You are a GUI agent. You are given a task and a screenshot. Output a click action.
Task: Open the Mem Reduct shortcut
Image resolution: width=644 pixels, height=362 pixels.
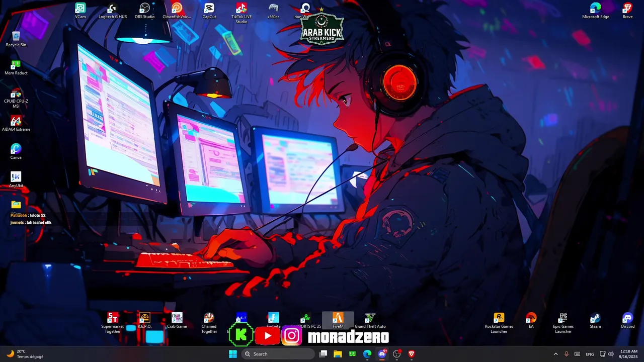coord(16,67)
